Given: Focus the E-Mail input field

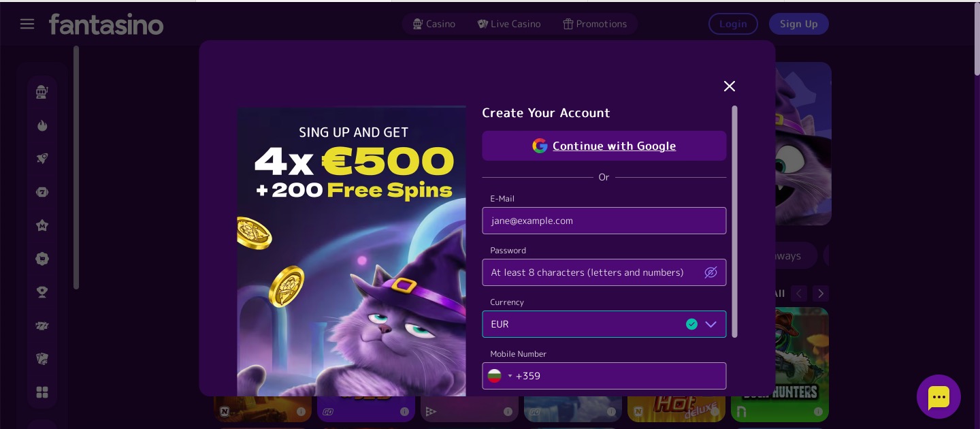Looking at the screenshot, I should 604,221.
